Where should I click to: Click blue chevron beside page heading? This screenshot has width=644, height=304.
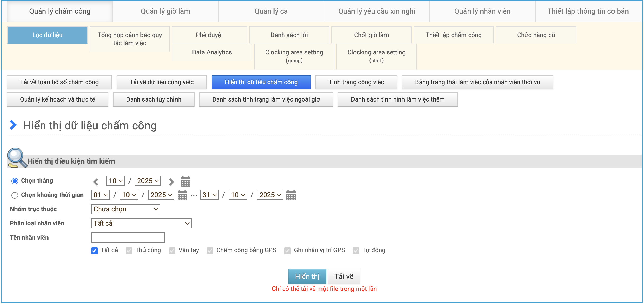[x=13, y=125]
